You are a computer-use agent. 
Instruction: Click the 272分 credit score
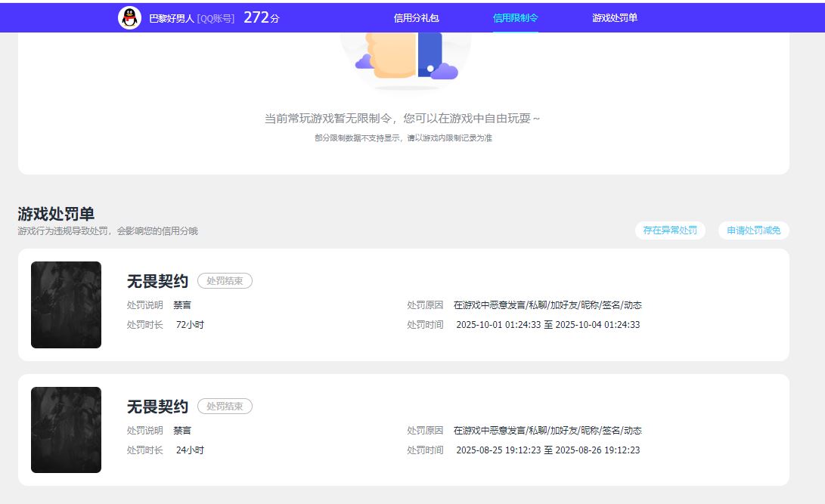point(261,17)
